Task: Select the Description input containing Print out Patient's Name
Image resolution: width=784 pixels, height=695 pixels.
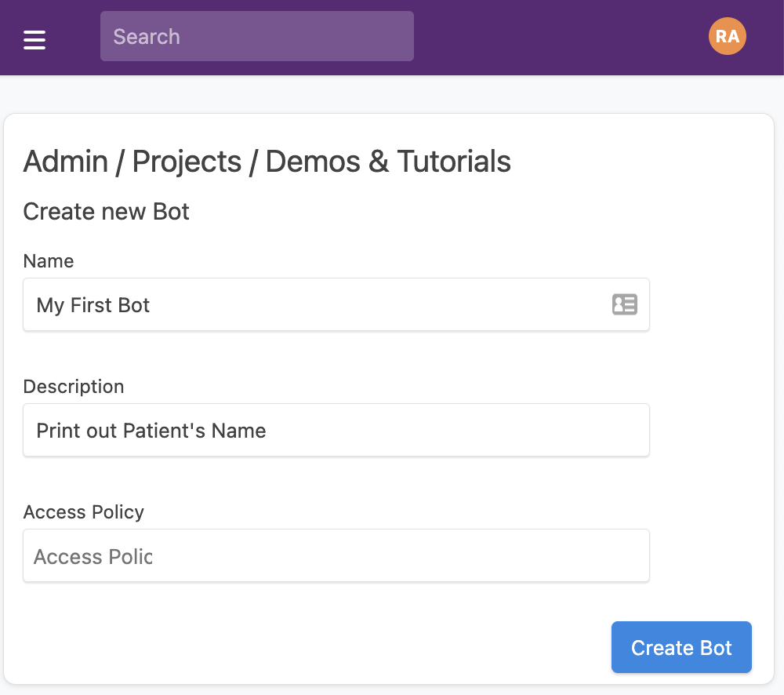Action: (336, 430)
